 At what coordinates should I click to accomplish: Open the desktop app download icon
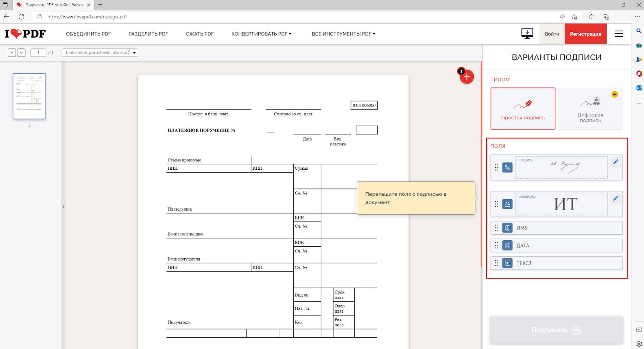(527, 34)
